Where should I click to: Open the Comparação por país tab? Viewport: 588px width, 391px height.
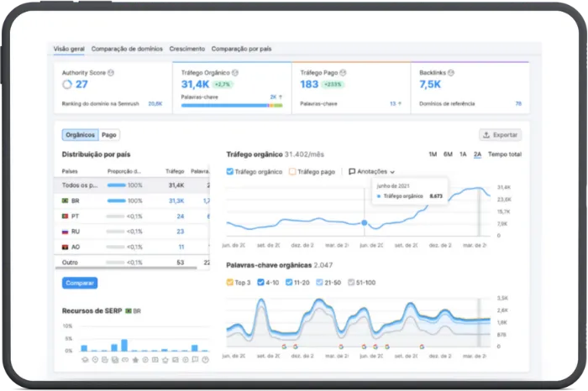pos(242,49)
